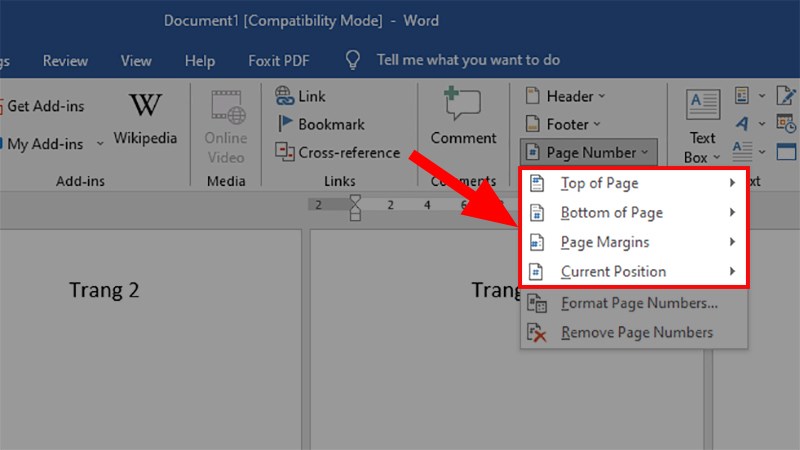Screen dimensions: 800x450
Task: Click the Header page icon
Action: click(x=532, y=96)
